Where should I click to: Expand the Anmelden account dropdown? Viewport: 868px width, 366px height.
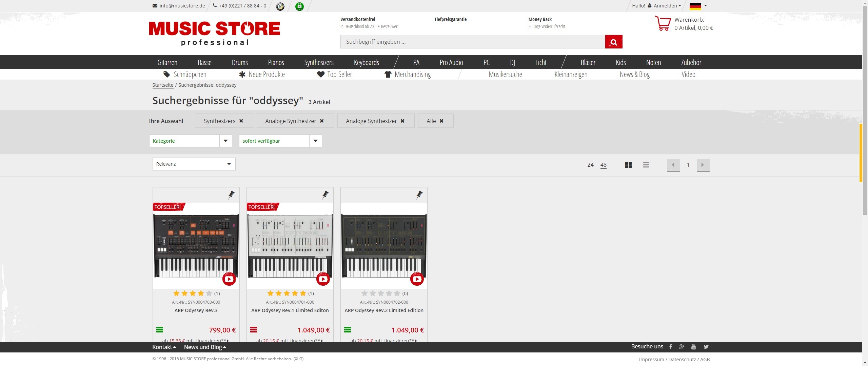click(x=667, y=6)
